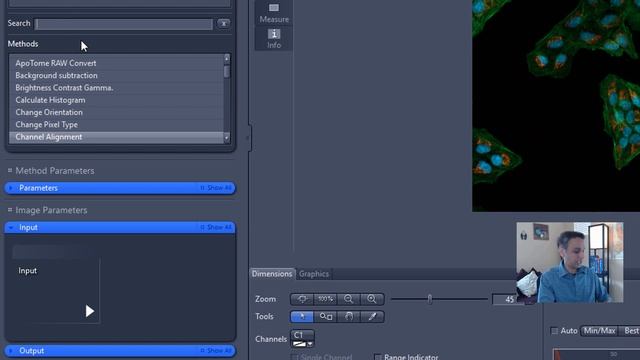The width and height of the screenshot is (640, 360).
Task: Click Show All on Output bar
Action: click(216, 351)
